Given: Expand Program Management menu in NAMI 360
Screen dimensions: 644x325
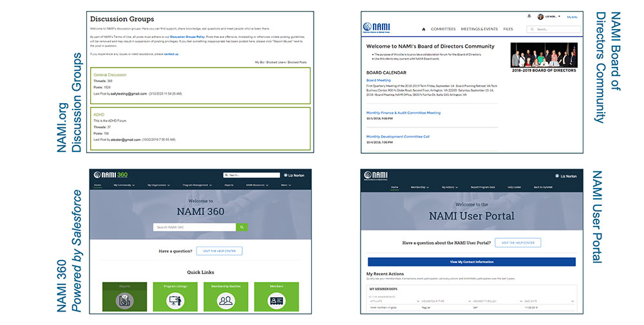Looking at the screenshot, I should click(x=198, y=185).
